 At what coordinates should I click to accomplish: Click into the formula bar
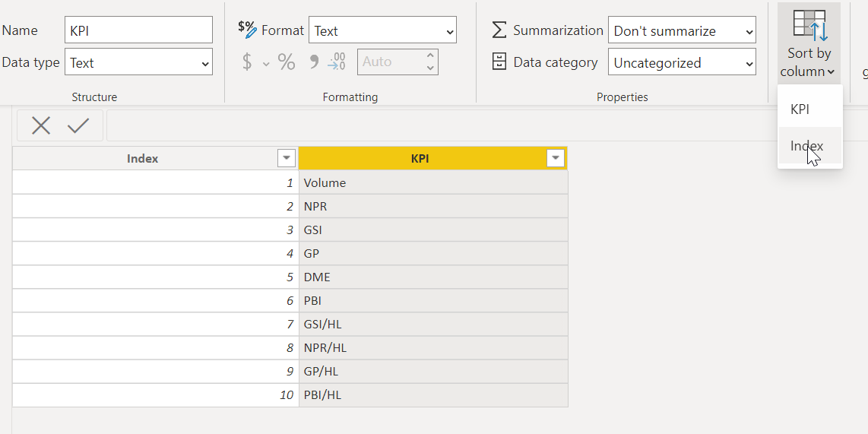point(487,125)
